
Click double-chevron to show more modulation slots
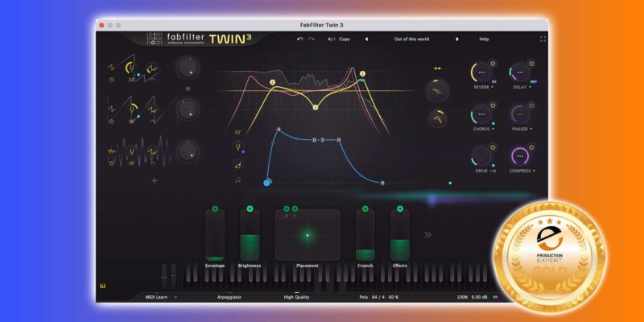(x=428, y=235)
